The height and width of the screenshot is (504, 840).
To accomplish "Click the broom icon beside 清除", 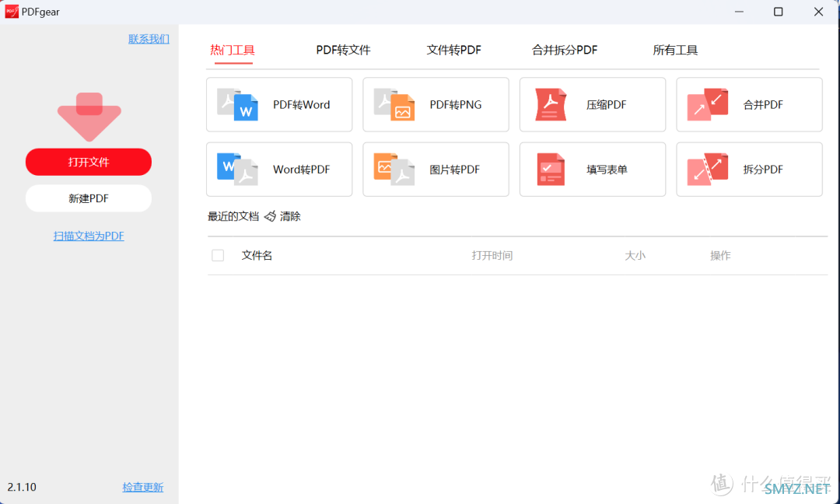I will (x=270, y=216).
